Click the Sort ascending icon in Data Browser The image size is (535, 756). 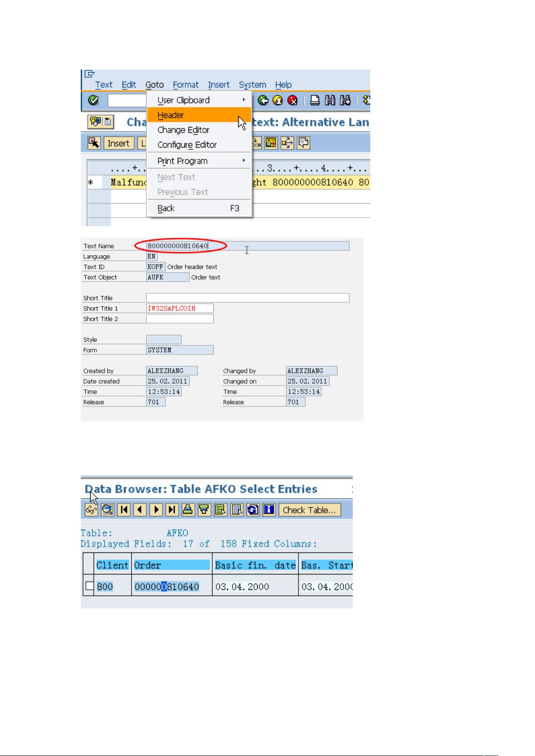point(188,510)
